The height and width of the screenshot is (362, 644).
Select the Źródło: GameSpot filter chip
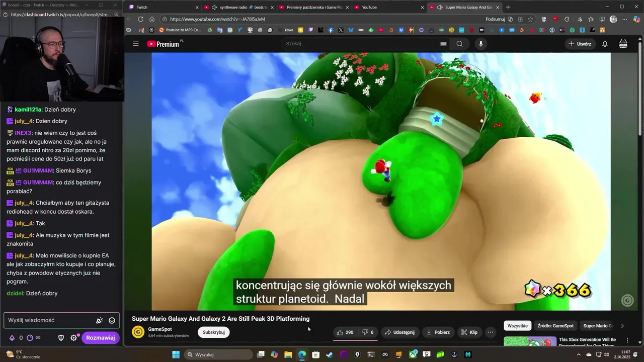pyautogui.click(x=555, y=326)
